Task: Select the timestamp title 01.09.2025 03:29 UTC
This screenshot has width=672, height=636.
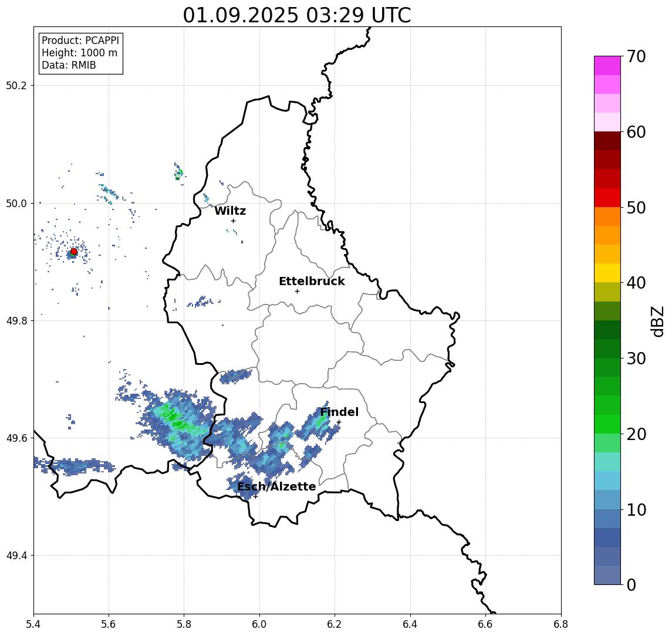Action: click(x=297, y=15)
